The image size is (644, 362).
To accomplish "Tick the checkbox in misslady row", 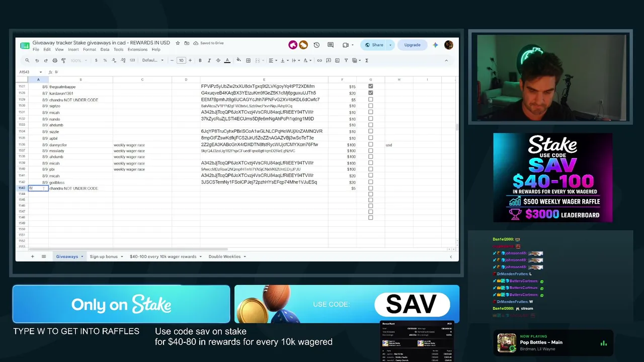I will click(371, 151).
